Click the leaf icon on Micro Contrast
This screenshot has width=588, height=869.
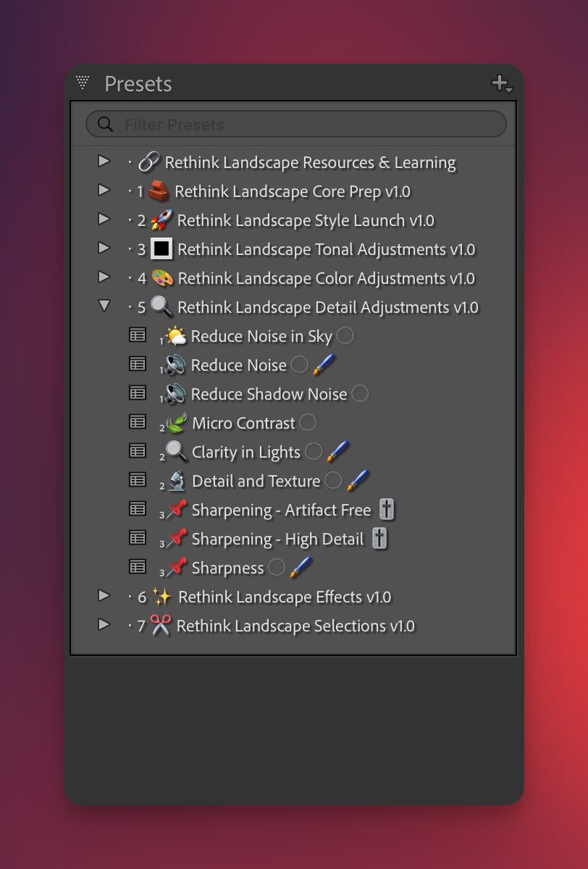(177, 423)
